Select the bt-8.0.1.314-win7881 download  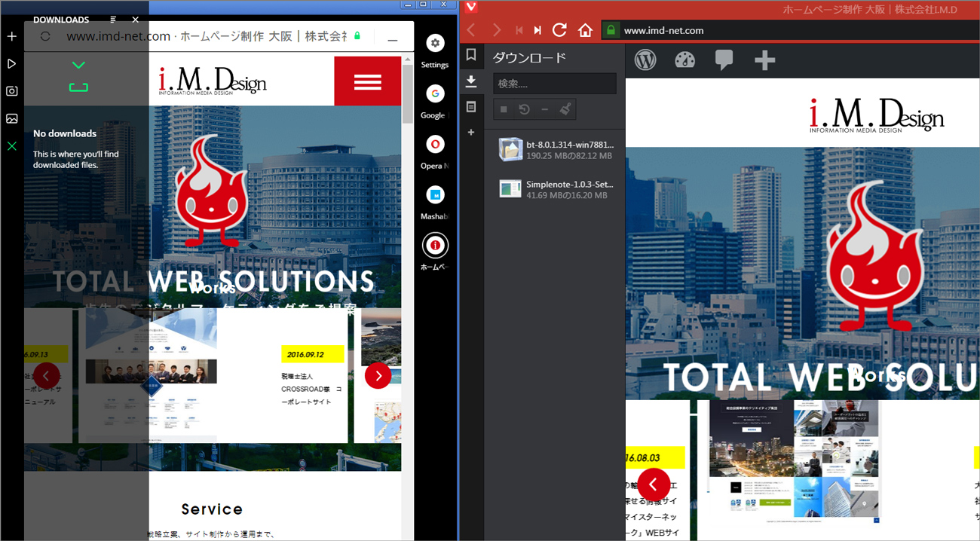555,150
